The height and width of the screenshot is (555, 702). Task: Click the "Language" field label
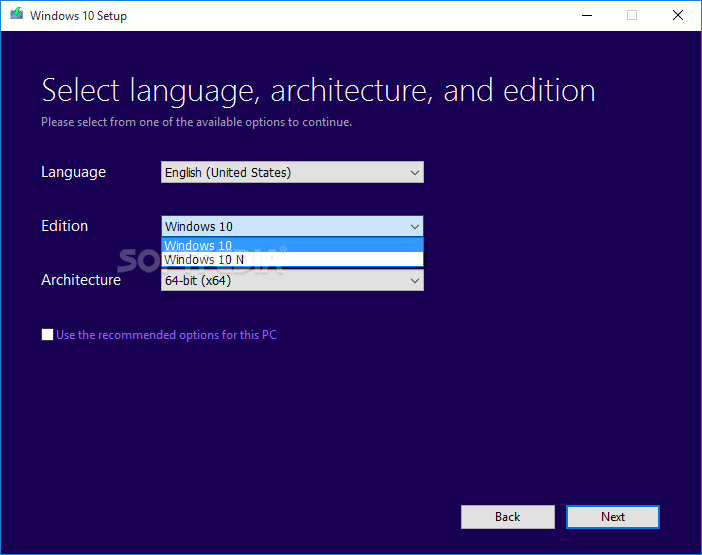[73, 172]
